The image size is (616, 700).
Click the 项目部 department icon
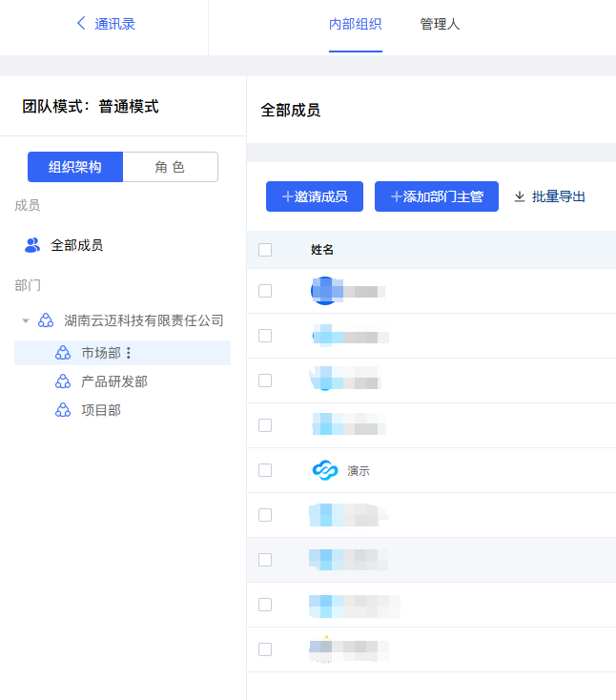coord(63,410)
